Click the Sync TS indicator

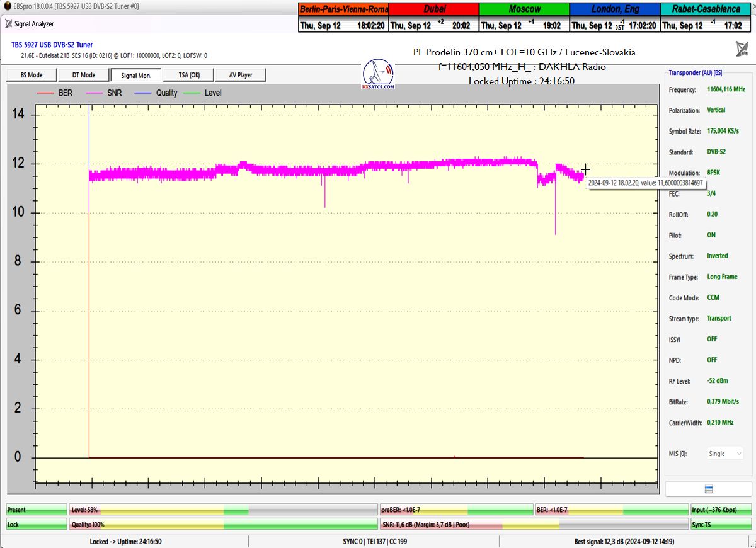[x=721, y=524]
